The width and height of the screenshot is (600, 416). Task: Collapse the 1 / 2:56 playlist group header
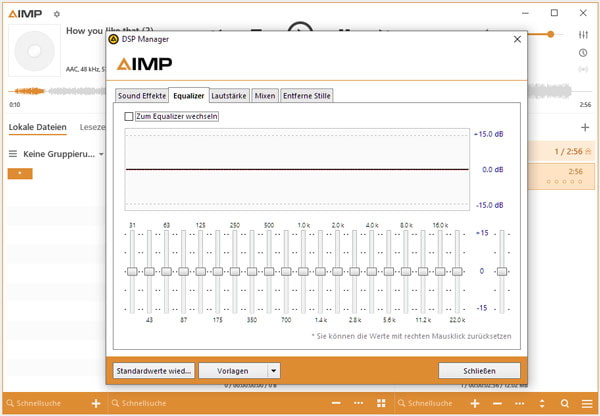588,151
